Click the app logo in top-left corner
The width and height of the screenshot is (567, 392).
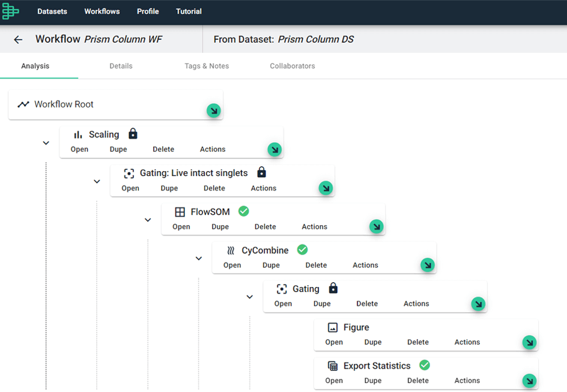(x=11, y=11)
